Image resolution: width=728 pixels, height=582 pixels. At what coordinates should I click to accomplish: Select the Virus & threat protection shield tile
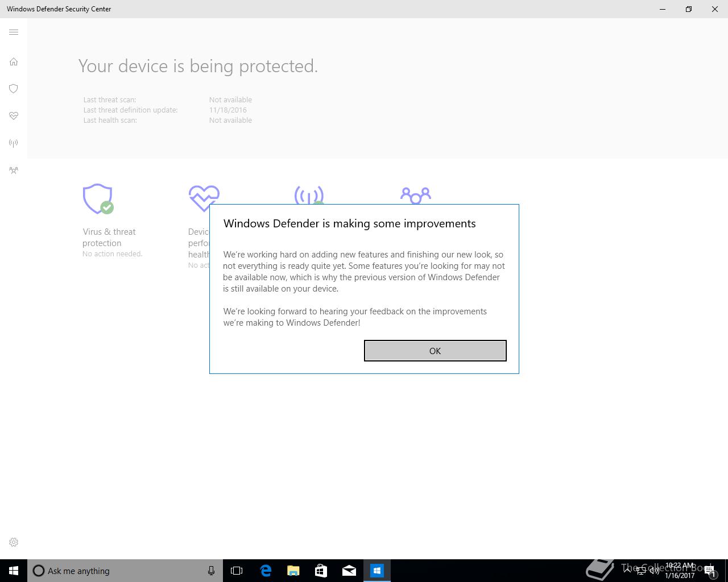tap(98, 199)
